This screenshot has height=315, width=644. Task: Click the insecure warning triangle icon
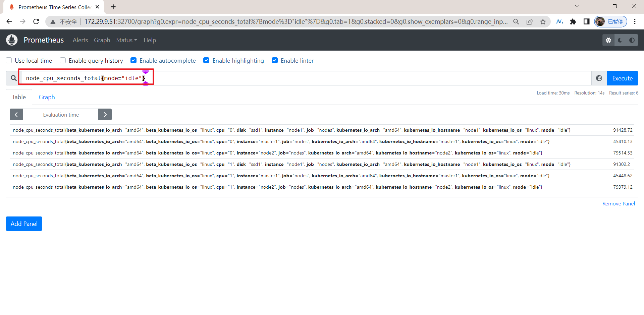pos(53,22)
